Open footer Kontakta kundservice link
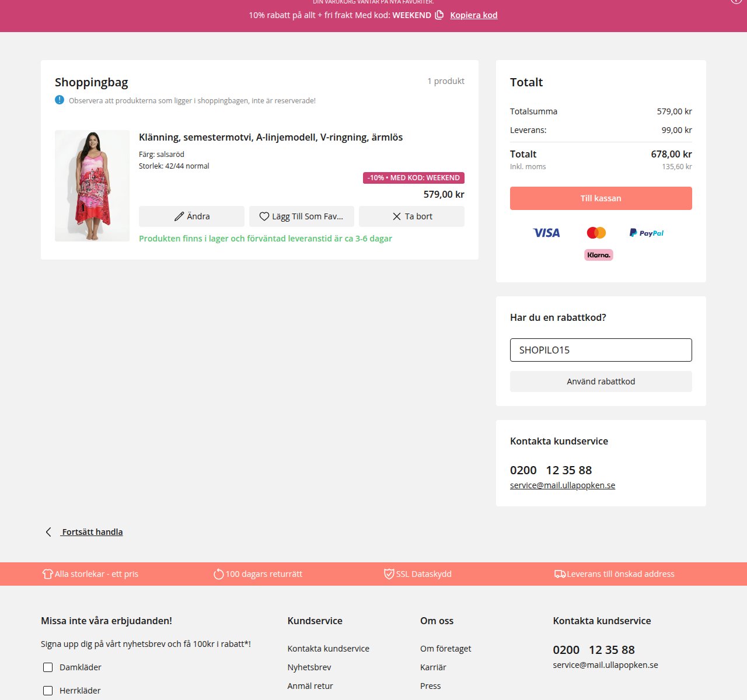Screen dimensions: 747x700 329,649
